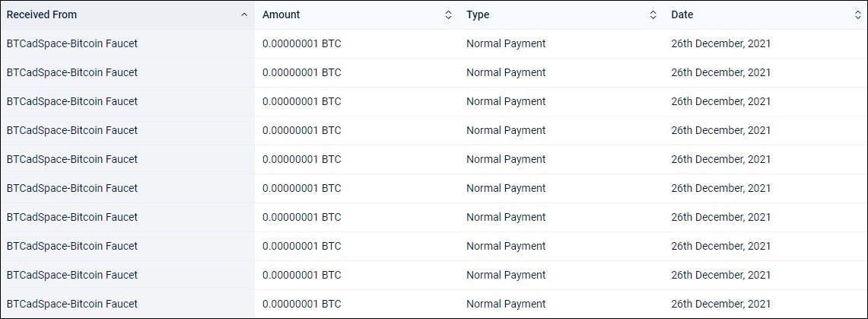Click the second row's 26th December, 2021 date
This screenshot has width=868, height=319.
coord(720,72)
